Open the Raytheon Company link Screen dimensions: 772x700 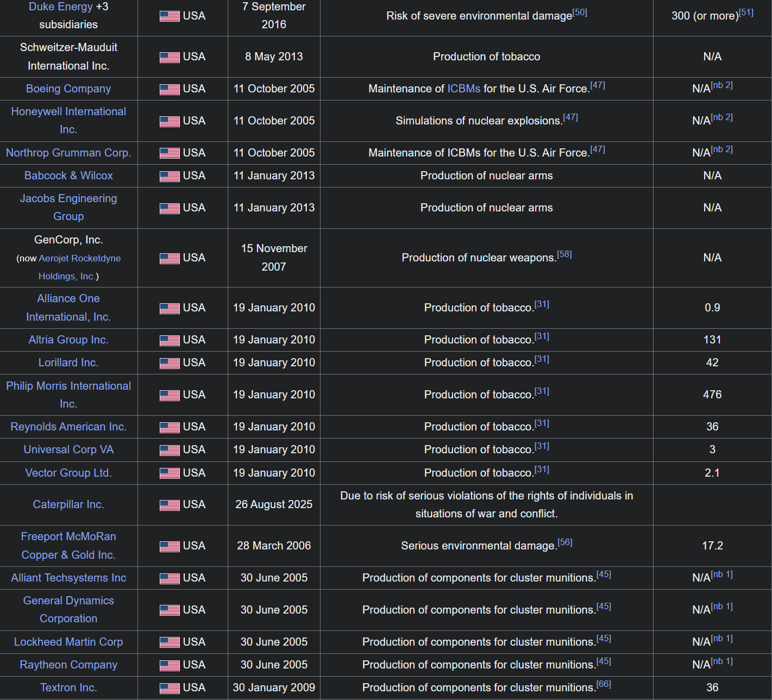click(68, 665)
